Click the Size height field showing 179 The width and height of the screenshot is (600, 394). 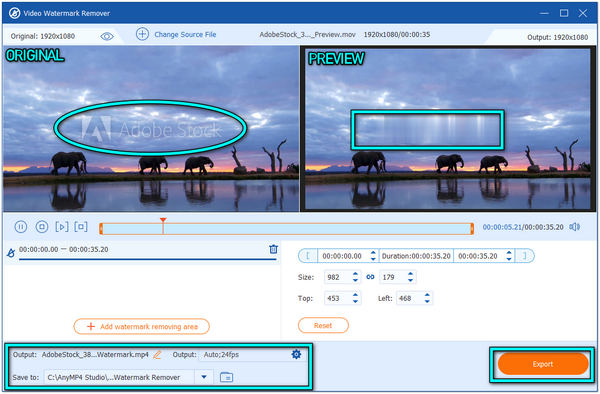(x=393, y=277)
